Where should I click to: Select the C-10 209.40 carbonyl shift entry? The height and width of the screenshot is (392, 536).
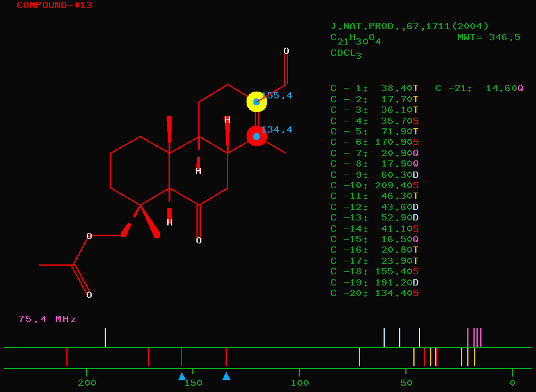[374, 185]
